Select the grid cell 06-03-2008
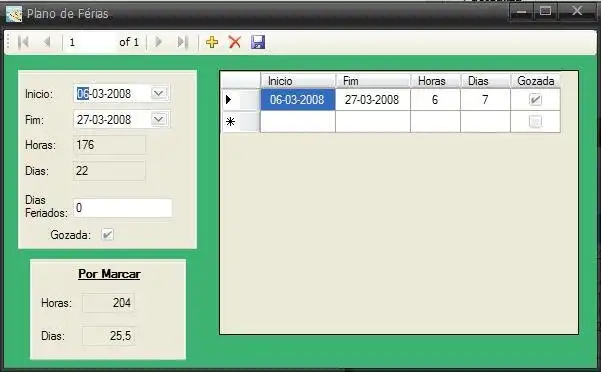This screenshot has width=601, height=372. [x=298, y=100]
